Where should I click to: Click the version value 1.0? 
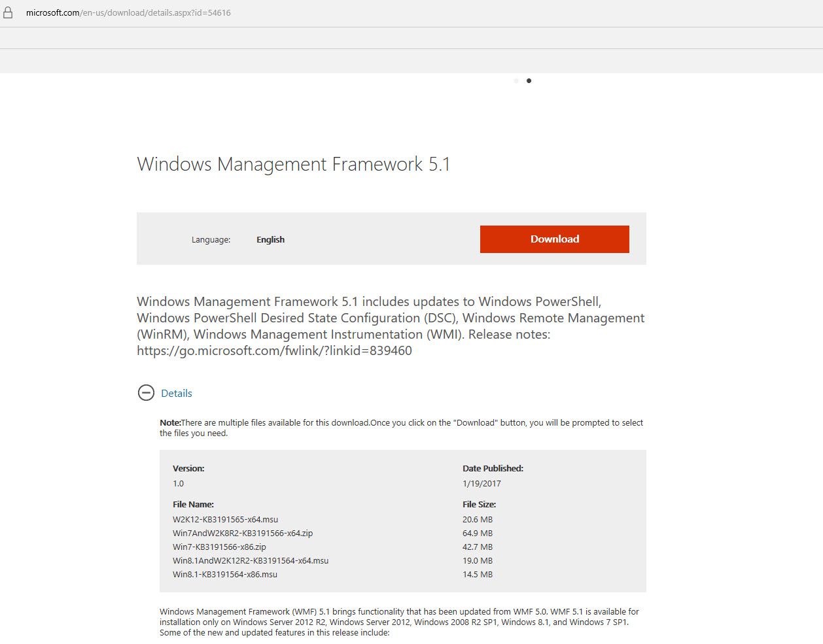(x=178, y=484)
